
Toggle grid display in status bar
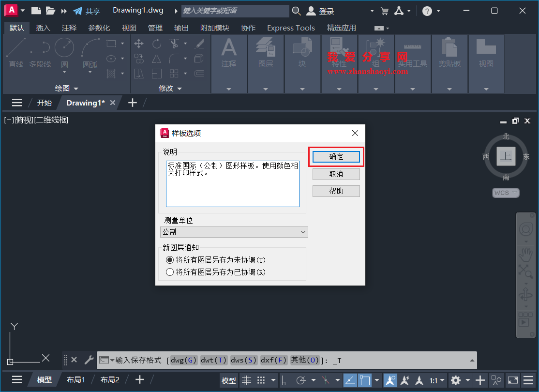click(246, 380)
